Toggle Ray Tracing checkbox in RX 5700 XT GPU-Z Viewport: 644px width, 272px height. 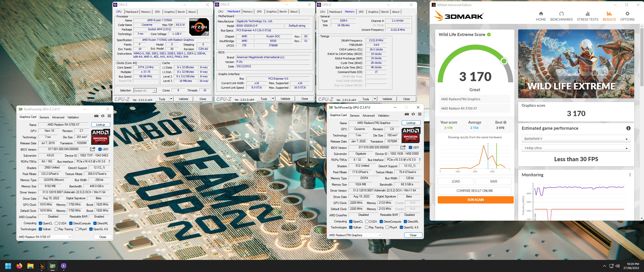pos(56,229)
